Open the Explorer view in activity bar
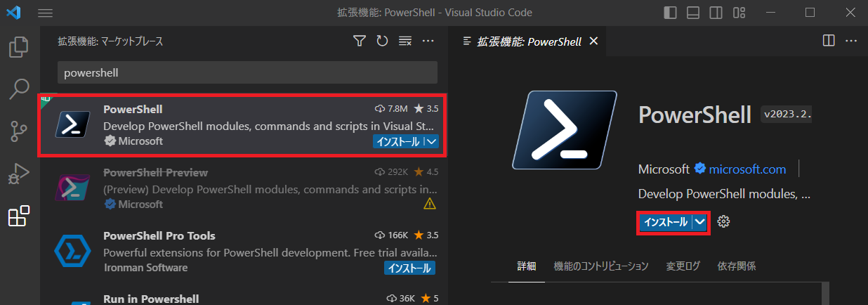The width and height of the screenshot is (868, 305). click(19, 48)
